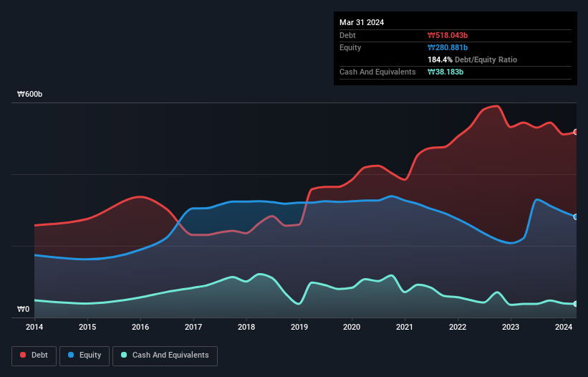Select the red Debt endpoint marker
Screen dimensions: 588x377
coord(576,132)
